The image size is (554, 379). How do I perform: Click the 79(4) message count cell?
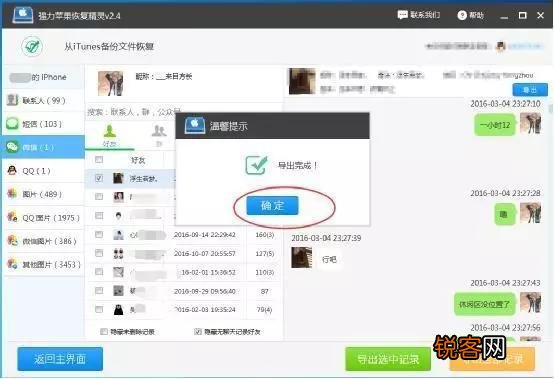[264, 310]
